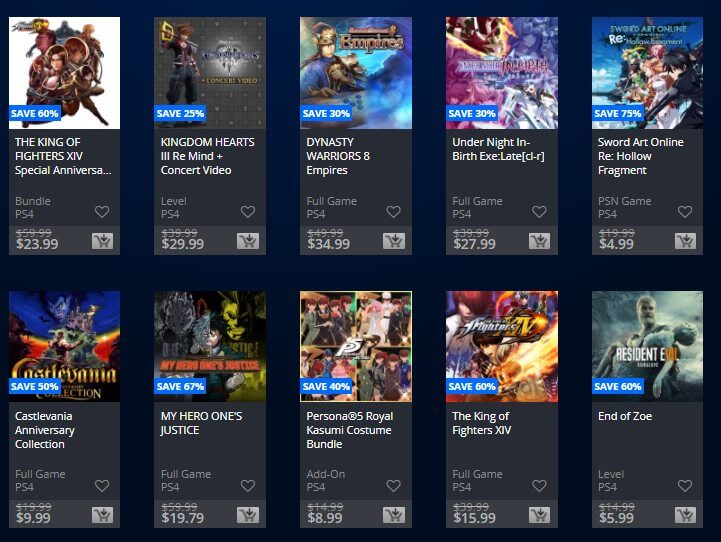
Task: Click the Castlevania Anniversary Collection cover art
Action: tap(64, 347)
